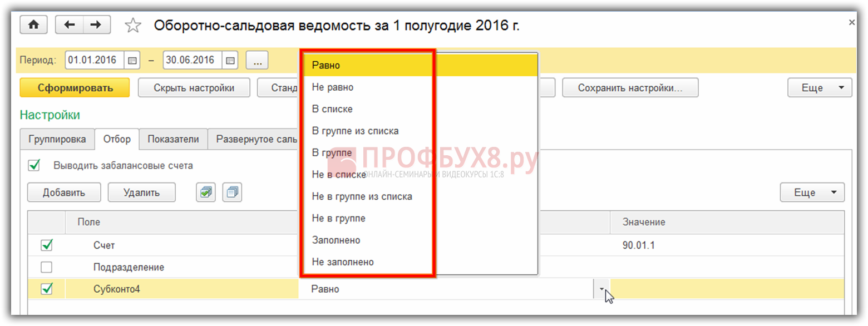Click the end date field 30.06.2016
Viewport: 868px width, 326px height.
pyautogui.click(x=193, y=61)
